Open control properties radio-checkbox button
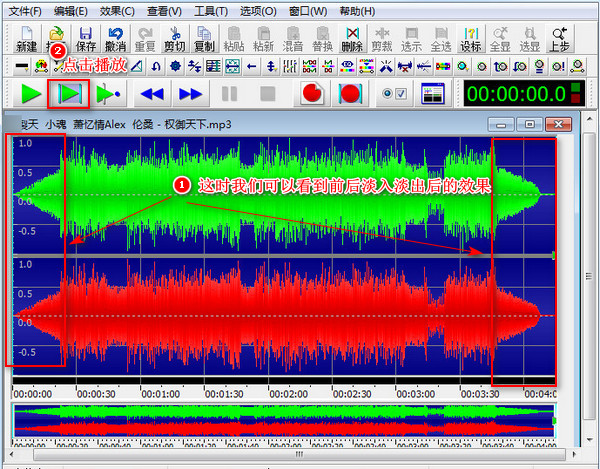The width and height of the screenshot is (600, 469). [394, 94]
